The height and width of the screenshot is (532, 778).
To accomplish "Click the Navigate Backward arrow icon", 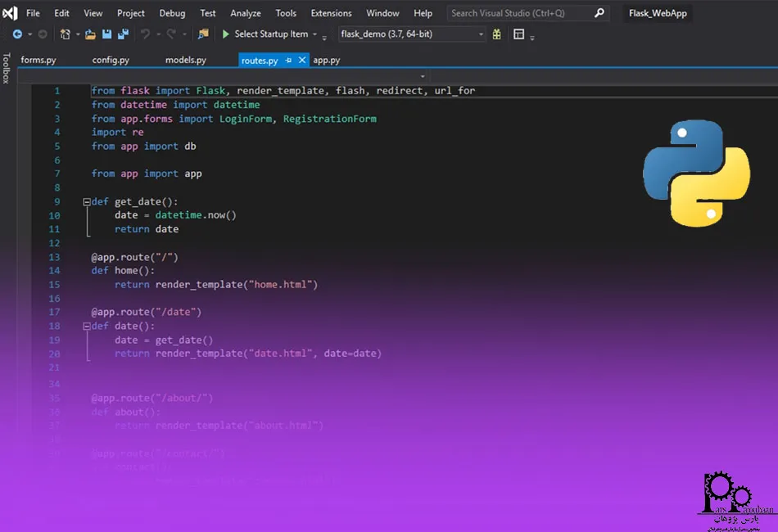I will (x=17, y=34).
